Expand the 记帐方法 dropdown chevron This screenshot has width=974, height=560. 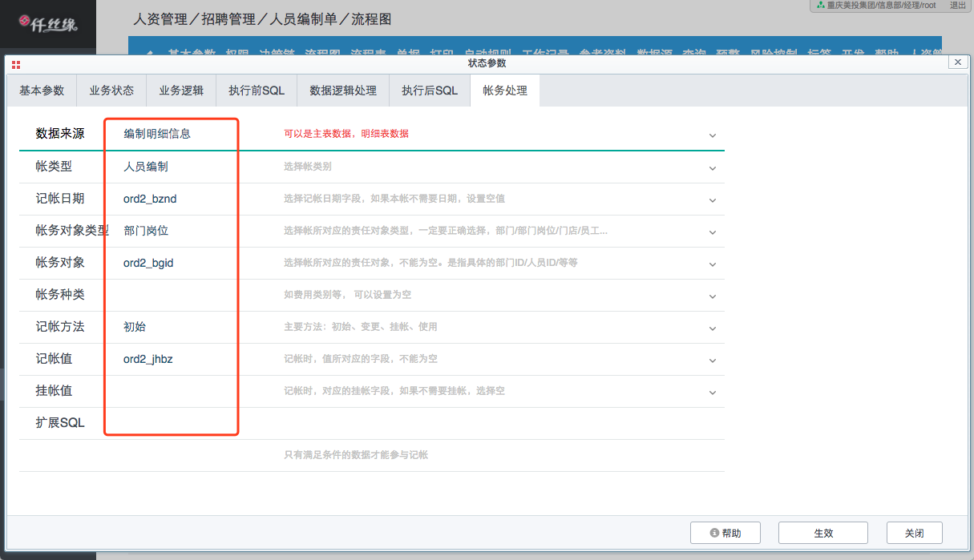(x=712, y=328)
